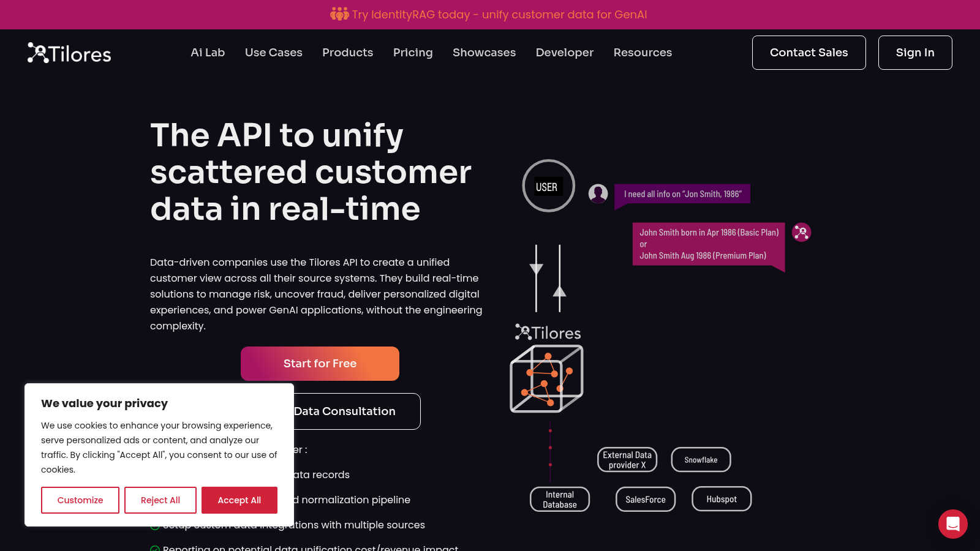Open the Use Cases menu
980x551 pixels.
[x=274, y=53]
